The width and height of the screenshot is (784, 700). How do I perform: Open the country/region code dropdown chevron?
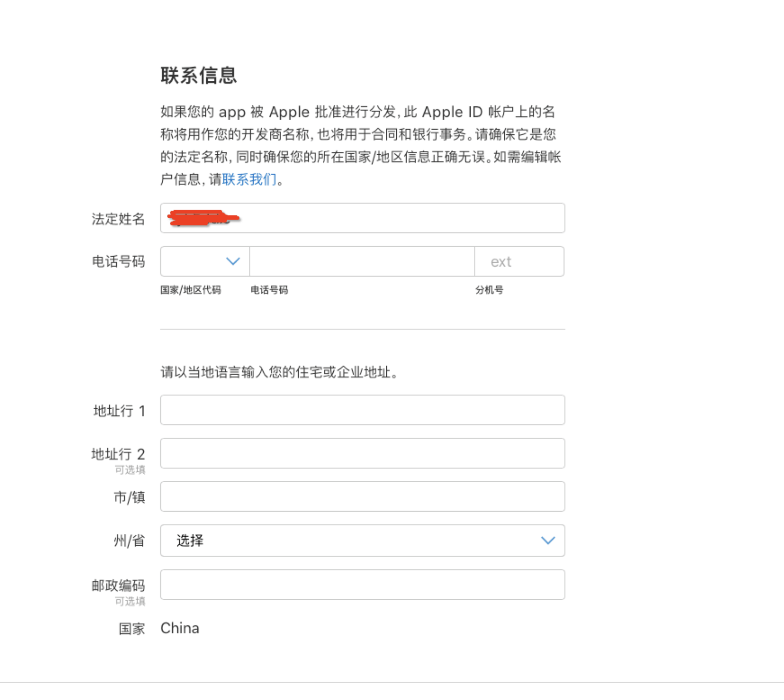tap(233, 261)
